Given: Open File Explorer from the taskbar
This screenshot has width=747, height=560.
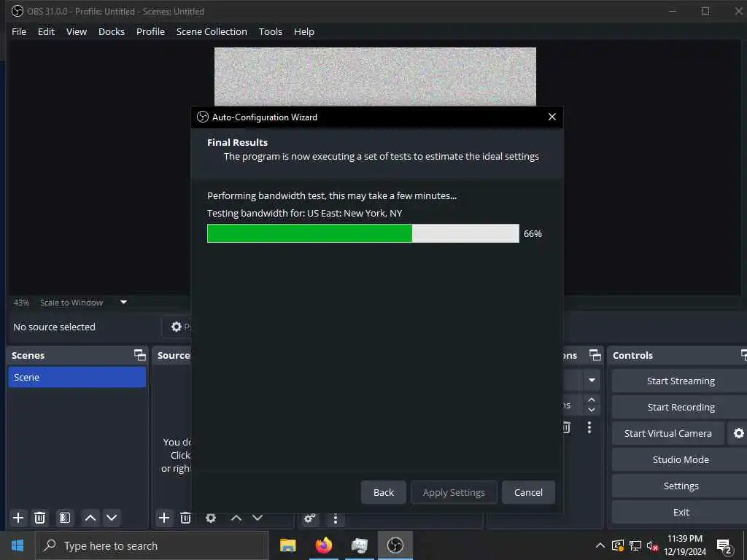Looking at the screenshot, I should point(287,545).
